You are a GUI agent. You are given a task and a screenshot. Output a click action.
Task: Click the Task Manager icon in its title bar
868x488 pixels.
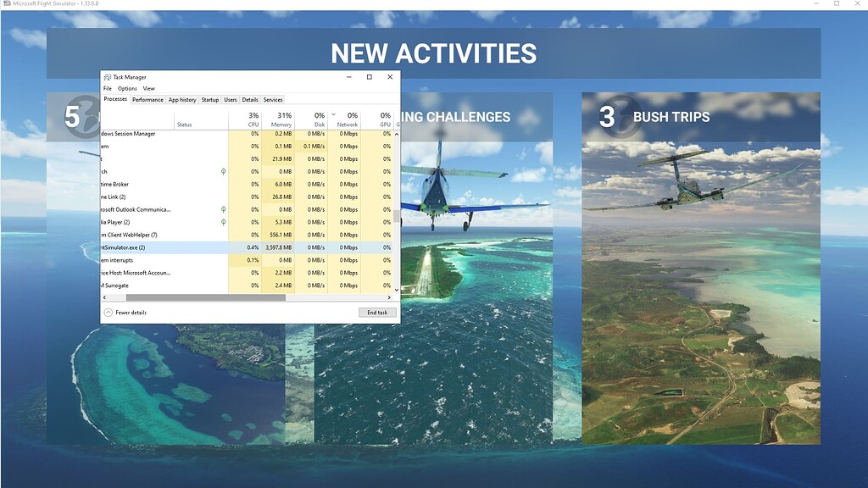(x=106, y=77)
